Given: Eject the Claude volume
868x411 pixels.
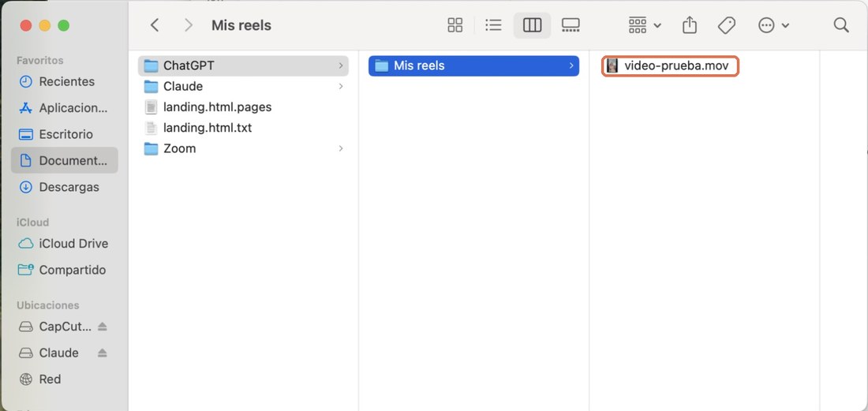Looking at the screenshot, I should [x=102, y=353].
